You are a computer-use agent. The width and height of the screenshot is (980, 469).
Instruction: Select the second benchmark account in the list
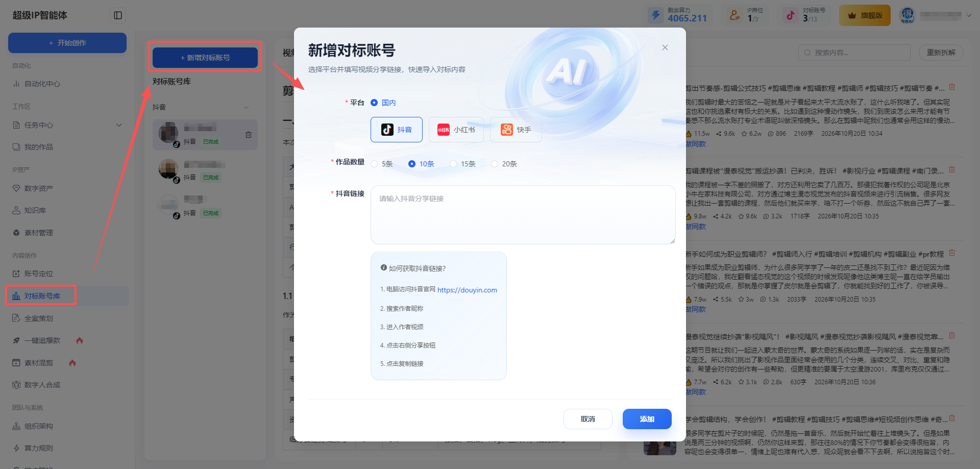point(205,170)
